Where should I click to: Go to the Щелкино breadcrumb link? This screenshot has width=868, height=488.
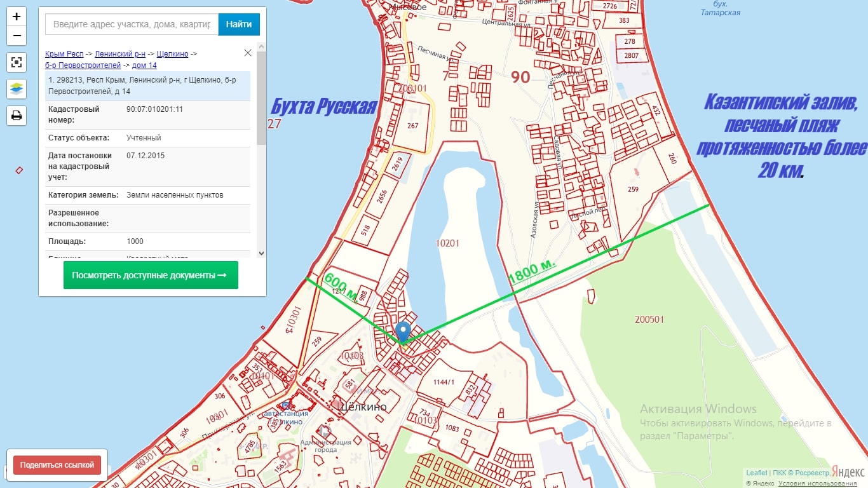[x=172, y=54]
